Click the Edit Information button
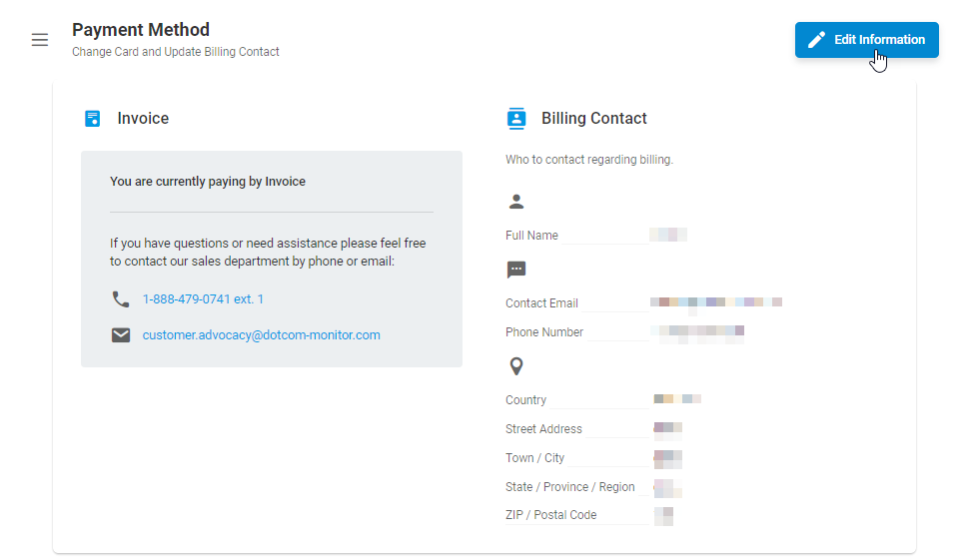The image size is (968, 560). pos(866,40)
